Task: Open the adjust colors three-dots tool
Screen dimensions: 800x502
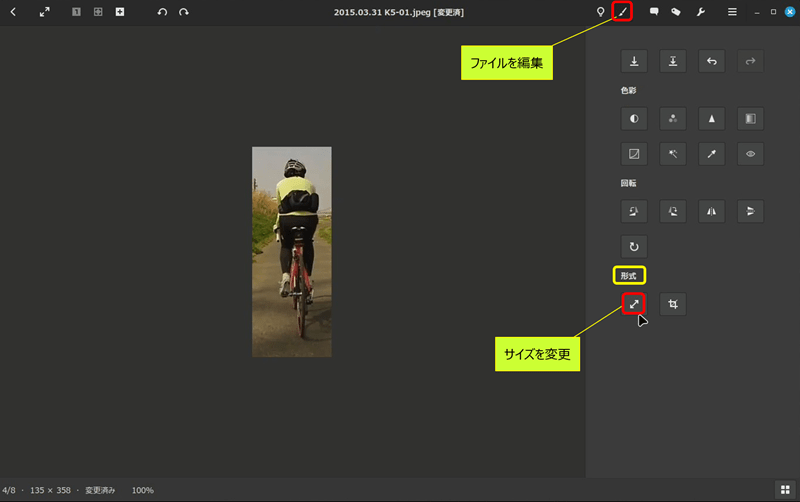Action: (x=673, y=119)
